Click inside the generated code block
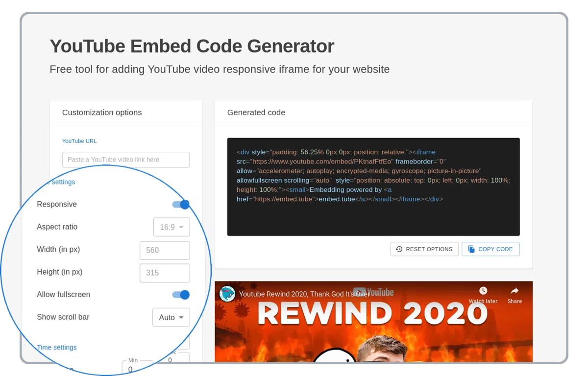Viewport: 588px width, 376px height. point(373,215)
